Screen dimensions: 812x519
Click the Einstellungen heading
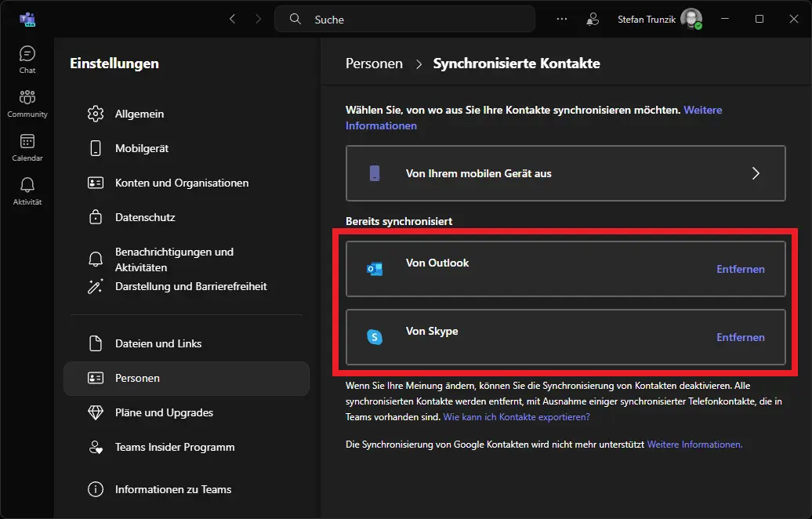tap(114, 64)
